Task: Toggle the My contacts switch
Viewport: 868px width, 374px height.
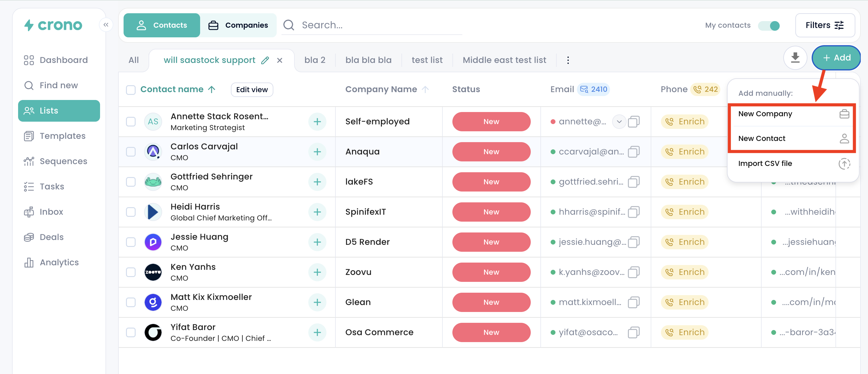Action: (769, 26)
